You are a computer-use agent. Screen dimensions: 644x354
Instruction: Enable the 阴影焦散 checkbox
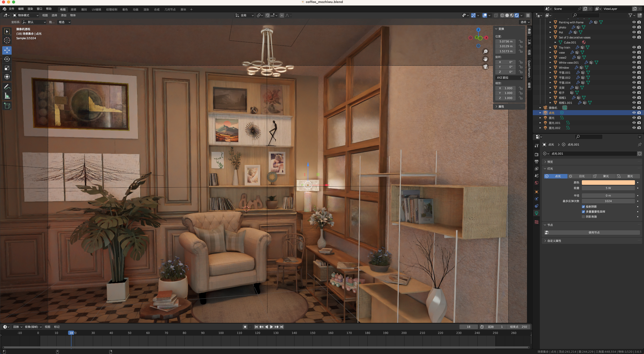click(x=583, y=217)
